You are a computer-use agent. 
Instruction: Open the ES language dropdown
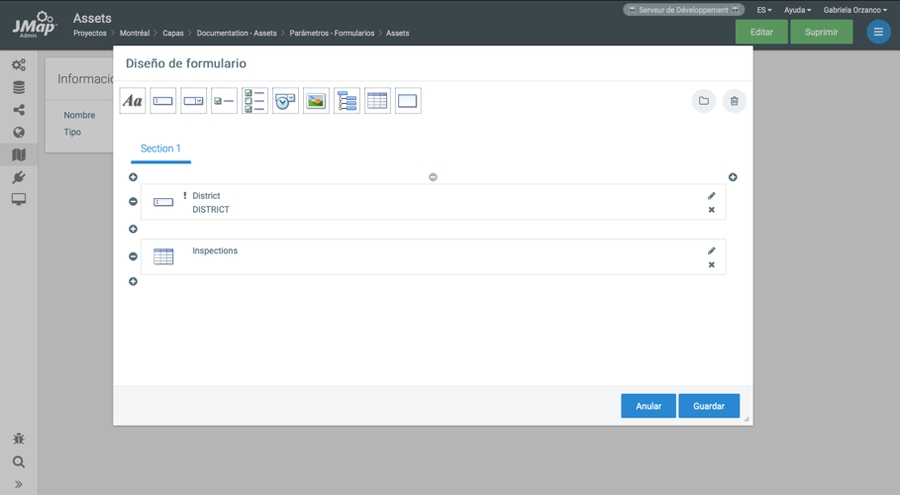click(x=764, y=10)
